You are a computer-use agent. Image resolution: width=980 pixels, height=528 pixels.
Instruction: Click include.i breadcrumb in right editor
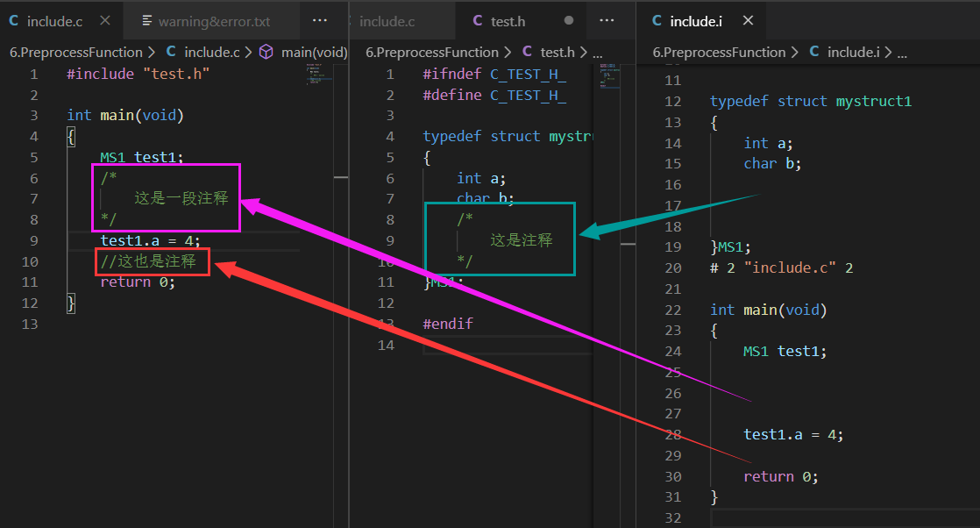pos(853,53)
